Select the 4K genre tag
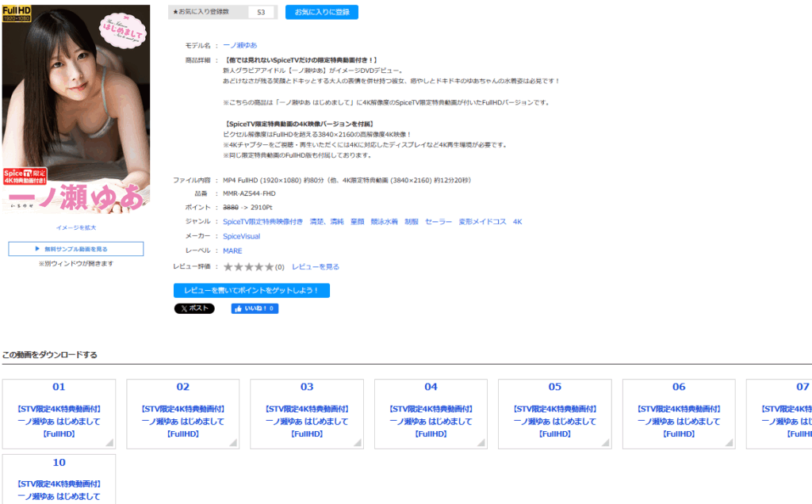Image resolution: width=812 pixels, height=504 pixels. 517,222
